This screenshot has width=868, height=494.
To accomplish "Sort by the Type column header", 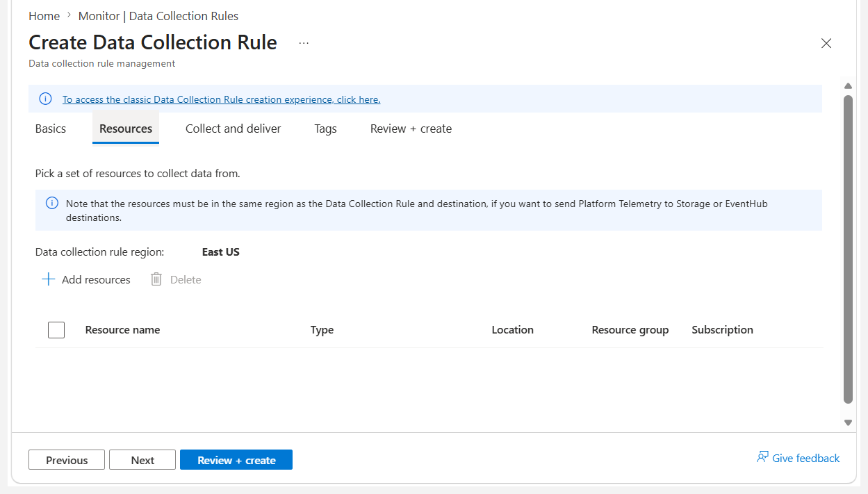I will tap(322, 330).
